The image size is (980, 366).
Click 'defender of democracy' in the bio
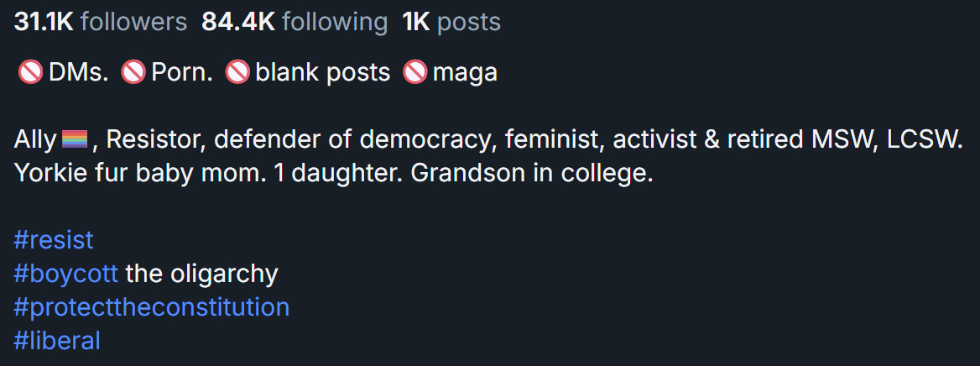pyautogui.click(x=353, y=139)
